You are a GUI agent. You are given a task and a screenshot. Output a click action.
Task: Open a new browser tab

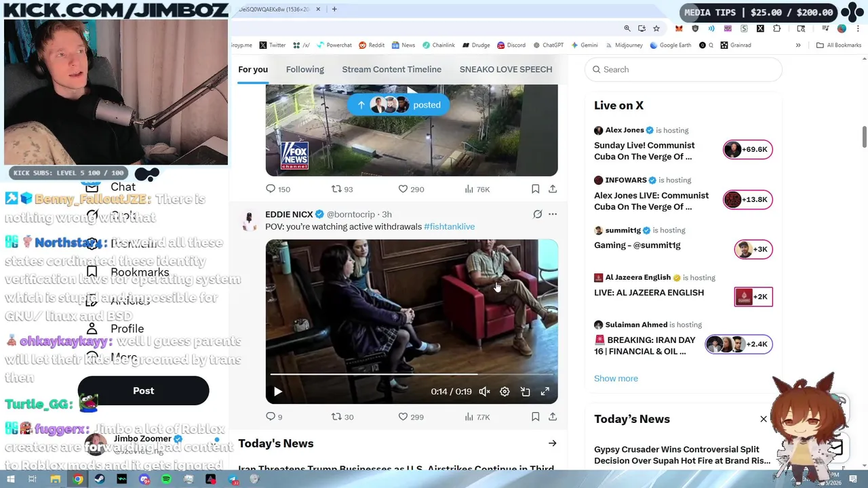(x=334, y=9)
